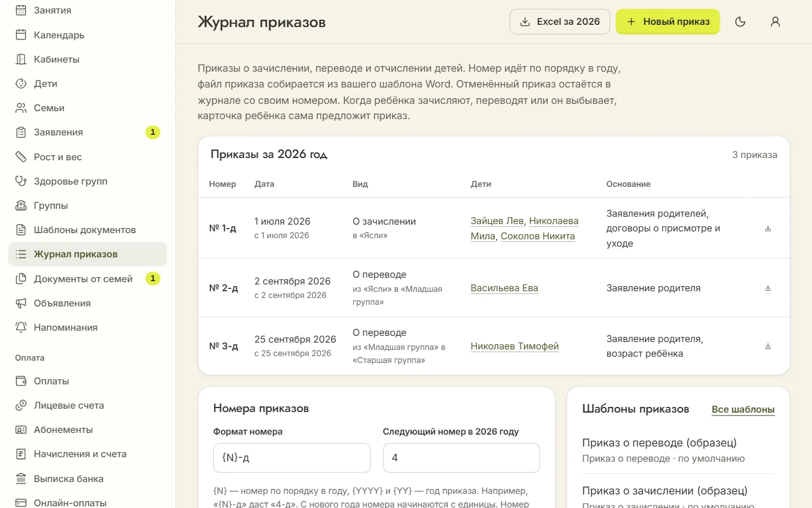Download the file for order № 2-д
The width and height of the screenshot is (812, 508).
coord(767,288)
